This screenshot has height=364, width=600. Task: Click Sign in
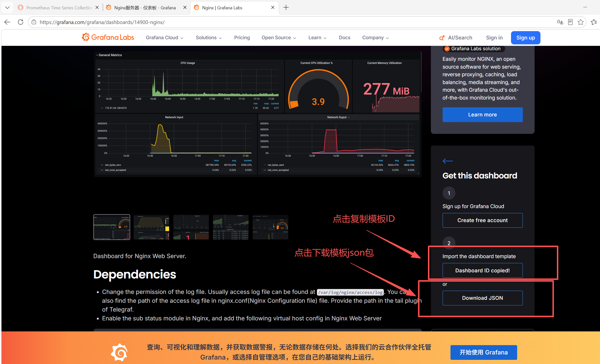tap(494, 38)
